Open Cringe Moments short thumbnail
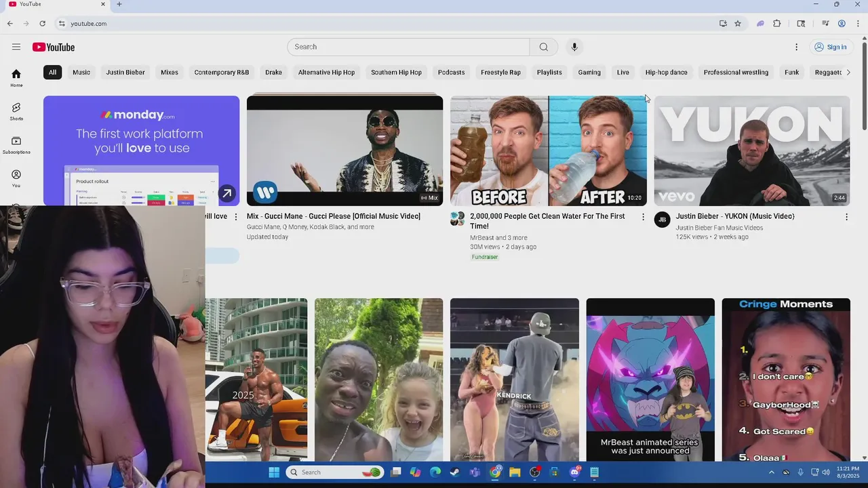 (786, 380)
